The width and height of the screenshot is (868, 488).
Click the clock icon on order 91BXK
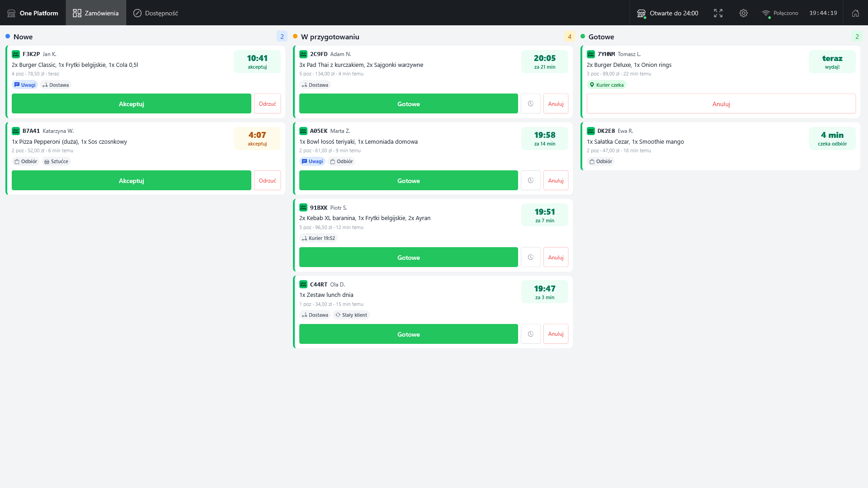pos(531,257)
